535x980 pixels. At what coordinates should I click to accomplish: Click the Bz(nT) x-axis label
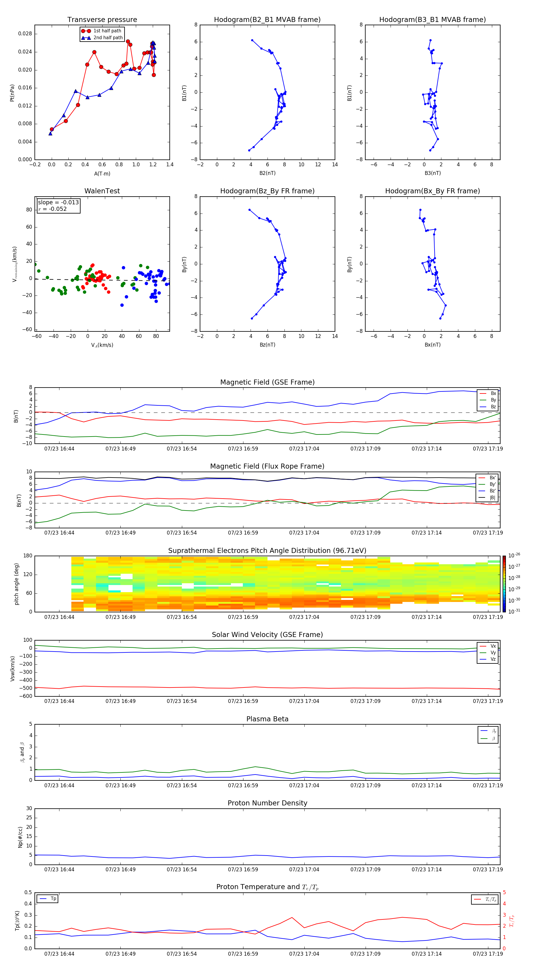click(x=267, y=345)
